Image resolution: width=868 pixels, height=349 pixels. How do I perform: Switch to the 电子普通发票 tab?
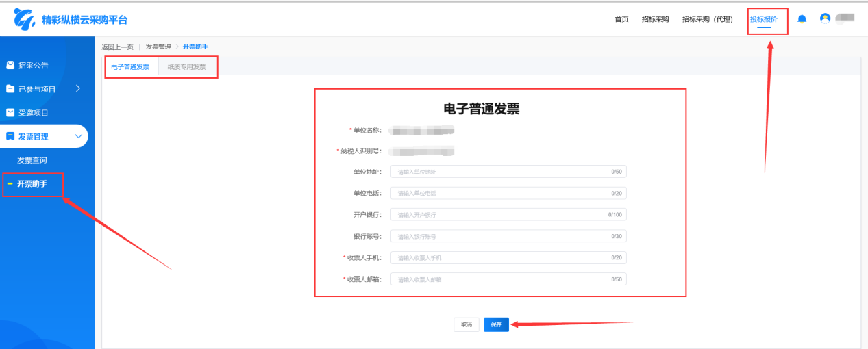pyautogui.click(x=130, y=67)
